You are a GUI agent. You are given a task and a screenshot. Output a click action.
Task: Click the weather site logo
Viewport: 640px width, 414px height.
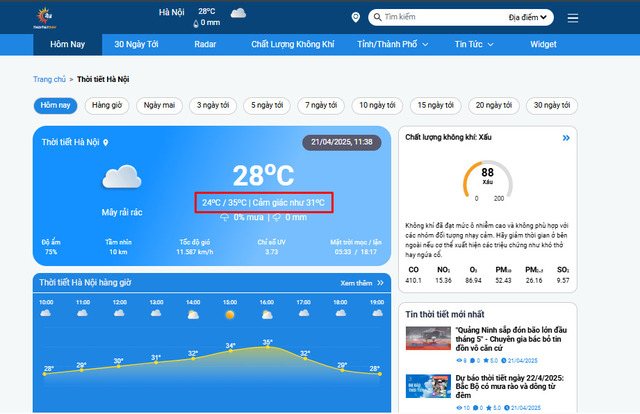[45, 18]
